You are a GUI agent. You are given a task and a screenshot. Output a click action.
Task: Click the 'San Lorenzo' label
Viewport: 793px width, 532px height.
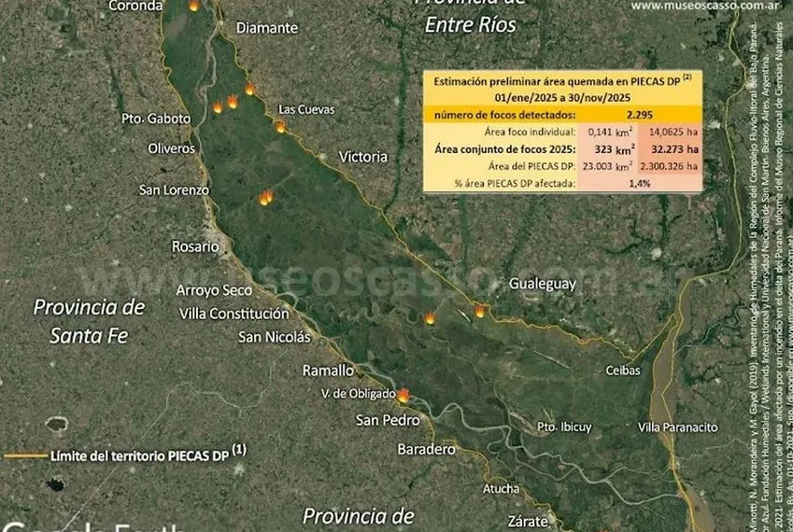pos(174,190)
